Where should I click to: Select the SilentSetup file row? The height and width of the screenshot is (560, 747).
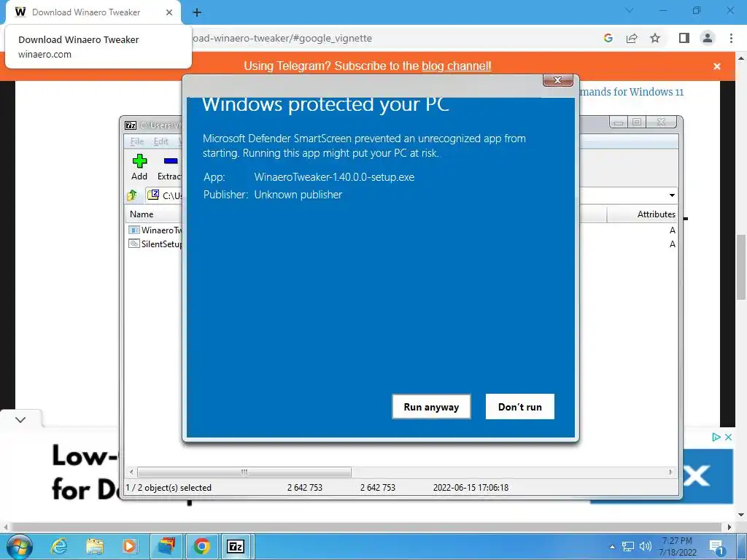155,244
